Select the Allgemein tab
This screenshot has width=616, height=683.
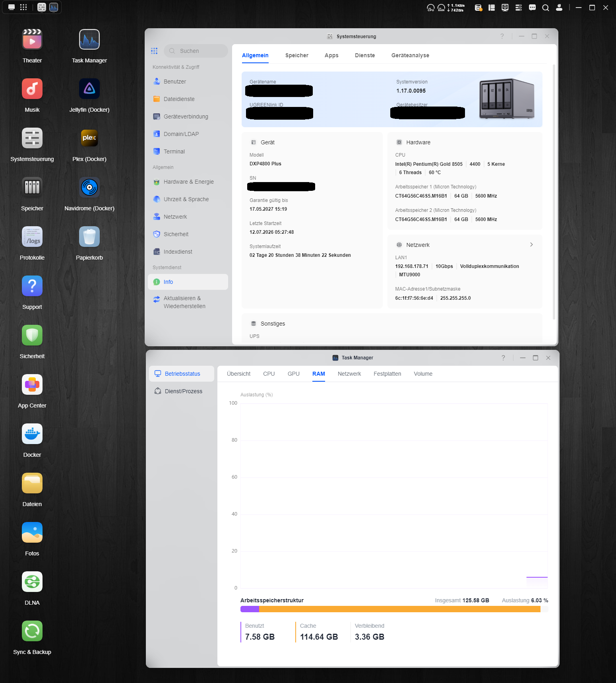click(x=255, y=55)
